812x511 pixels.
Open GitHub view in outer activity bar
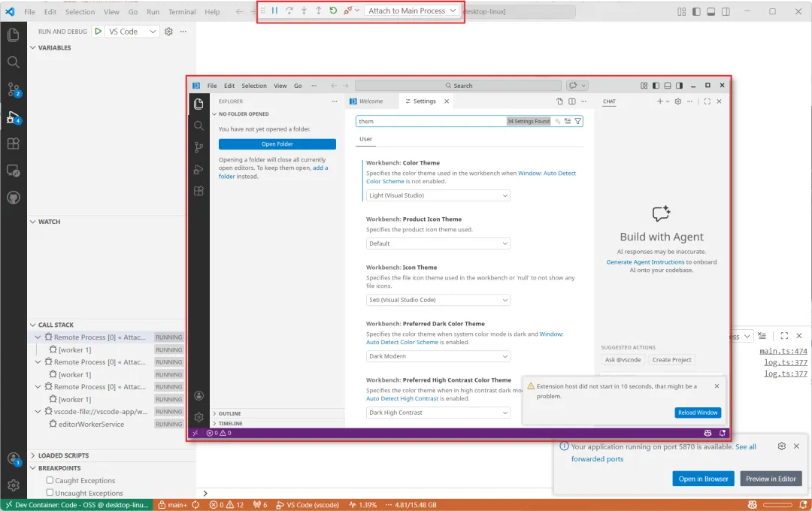tap(14, 197)
